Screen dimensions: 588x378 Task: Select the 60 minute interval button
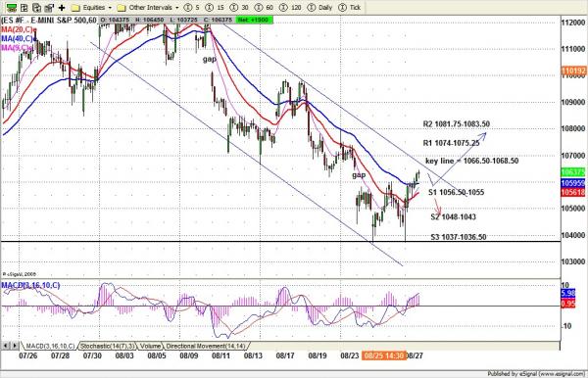[x=264, y=8]
